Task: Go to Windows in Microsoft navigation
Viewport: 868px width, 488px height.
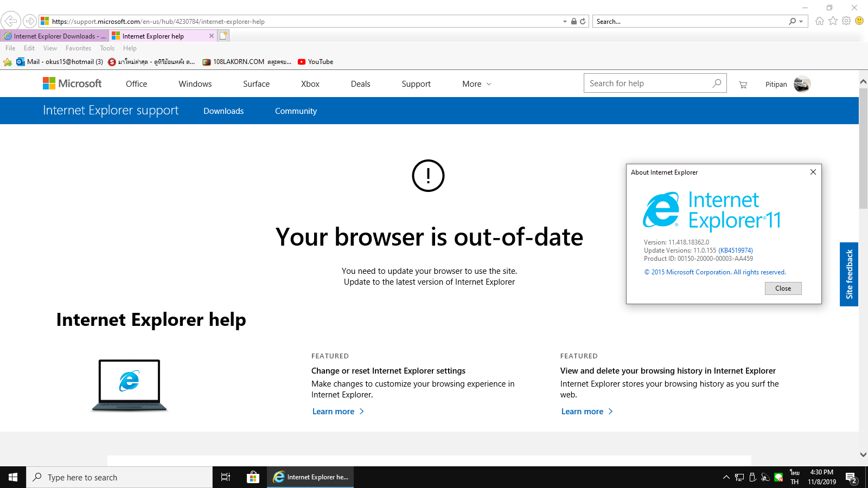Action: coord(195,84)
